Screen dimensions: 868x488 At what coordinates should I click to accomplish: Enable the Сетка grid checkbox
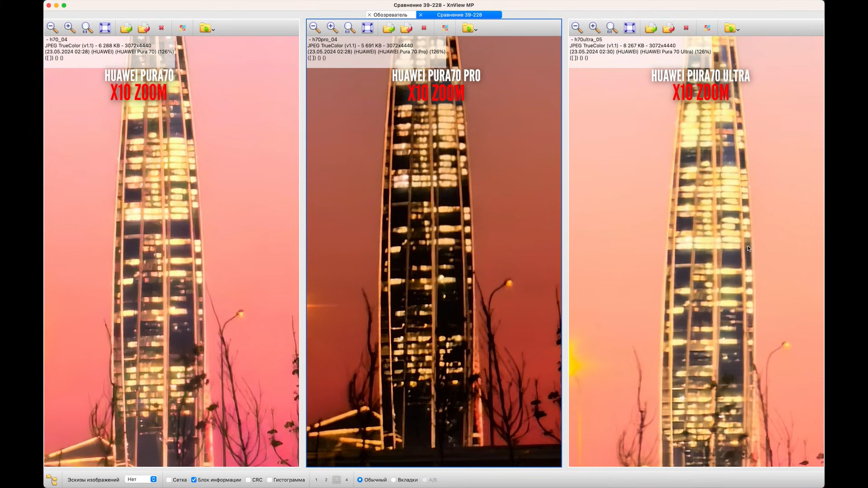coord(169,480)
